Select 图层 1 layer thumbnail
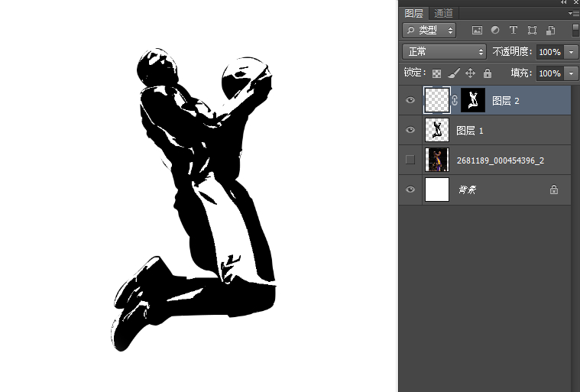580x392 pixels. (x=437, y=130)
